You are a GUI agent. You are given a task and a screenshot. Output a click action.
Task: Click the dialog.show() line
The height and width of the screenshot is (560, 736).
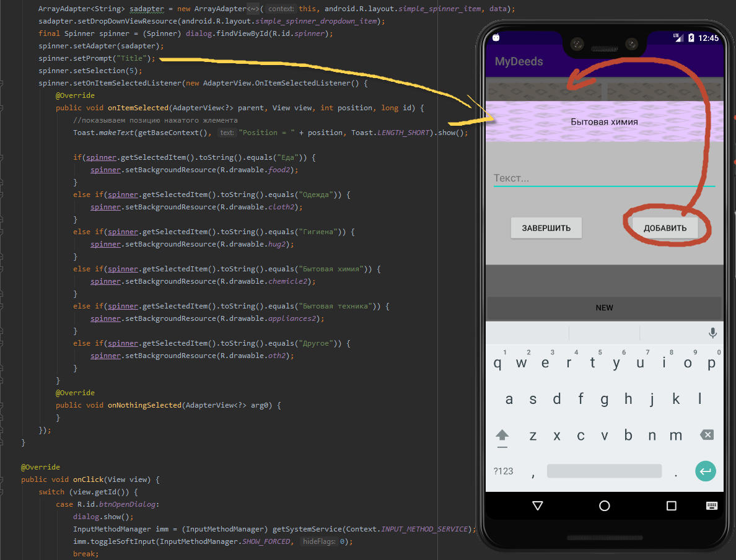click(103, 517)
